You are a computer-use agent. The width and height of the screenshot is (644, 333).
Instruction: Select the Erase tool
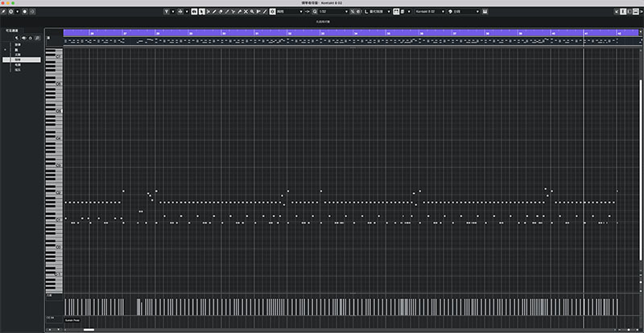(221, 11)
